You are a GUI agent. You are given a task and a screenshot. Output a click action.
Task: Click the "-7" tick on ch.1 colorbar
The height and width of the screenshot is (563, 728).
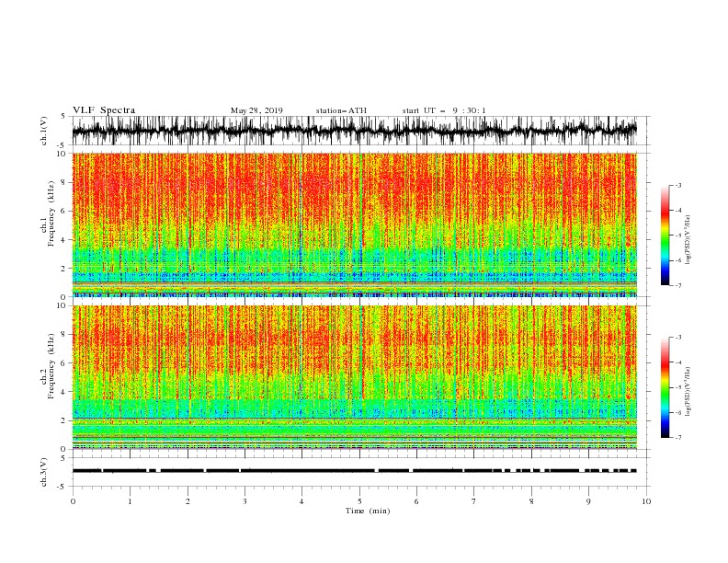point(678,285)
